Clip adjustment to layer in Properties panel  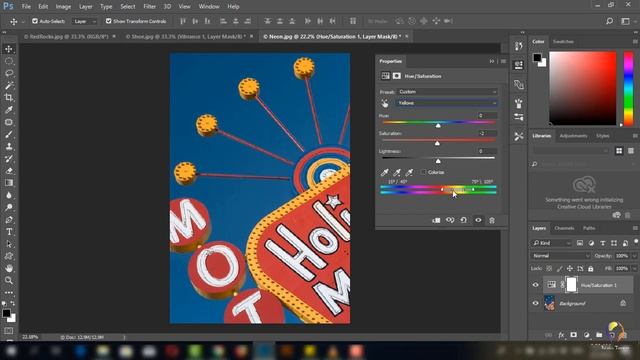tap(436, 220)
